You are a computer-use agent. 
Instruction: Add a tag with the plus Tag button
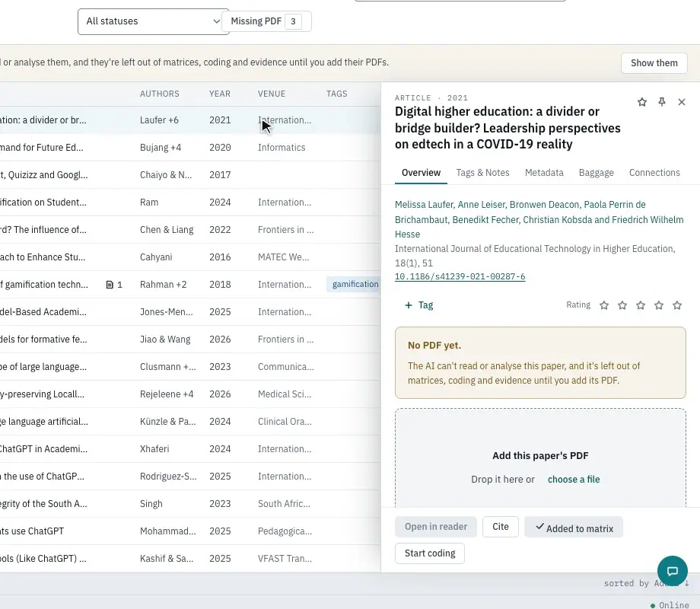point(418,305)
